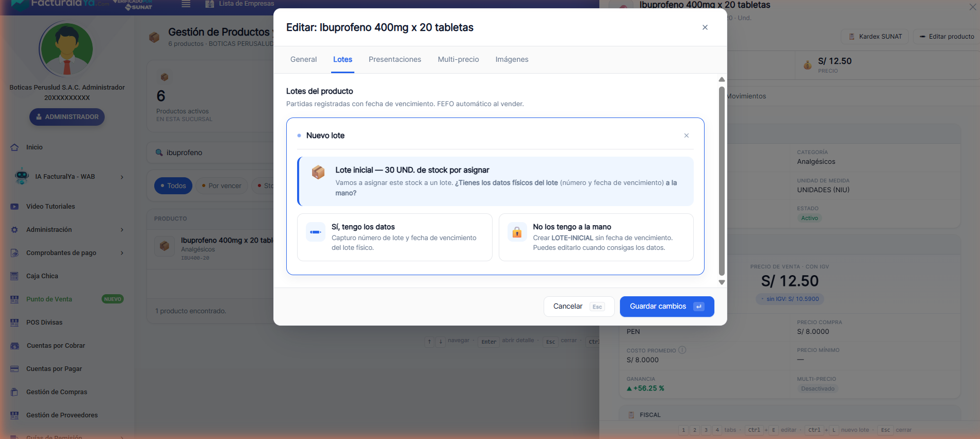
Task: Select the Por vencer filter chip
Action: pos(222,186)
